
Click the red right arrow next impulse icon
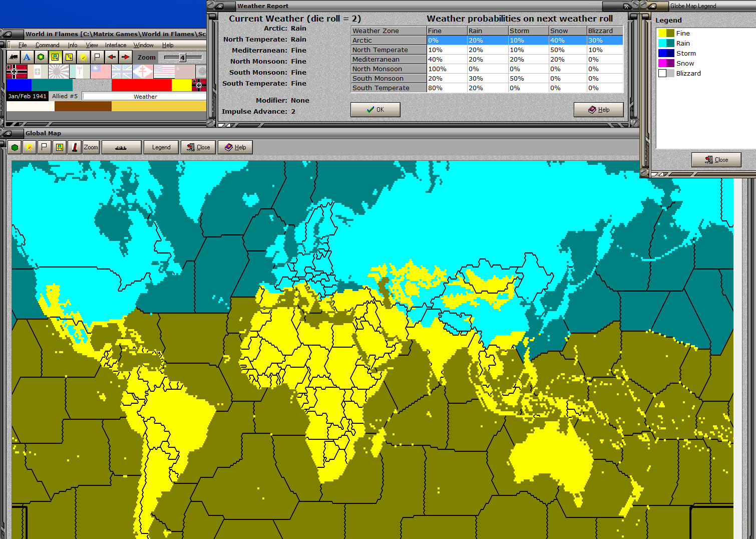tap(125, 57)
